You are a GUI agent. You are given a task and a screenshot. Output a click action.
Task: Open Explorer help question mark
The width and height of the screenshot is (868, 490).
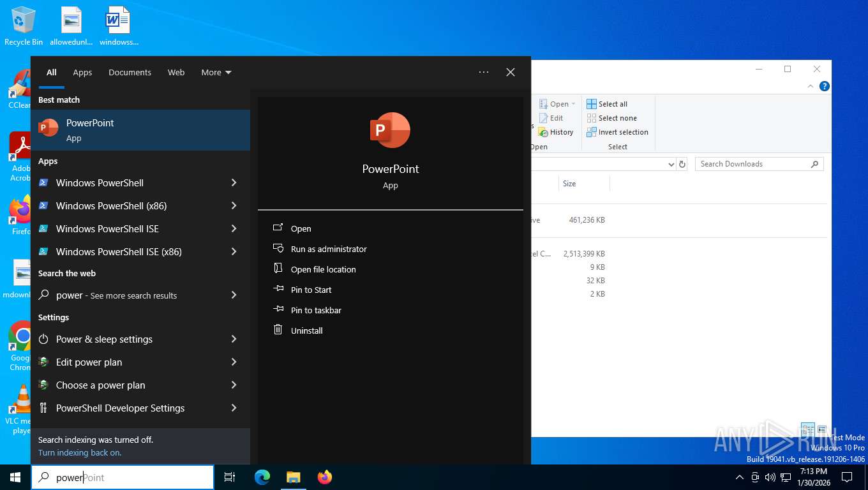tap(825, 86)
